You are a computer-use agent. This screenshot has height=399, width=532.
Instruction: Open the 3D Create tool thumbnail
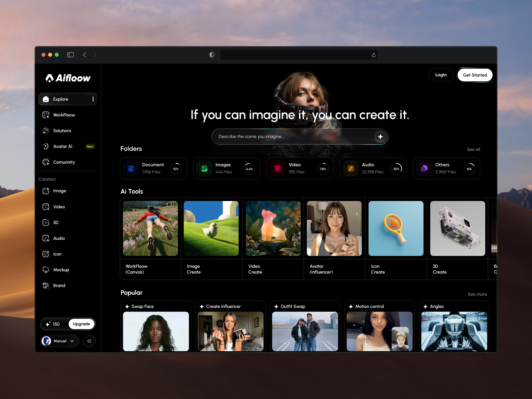[458, 229]
